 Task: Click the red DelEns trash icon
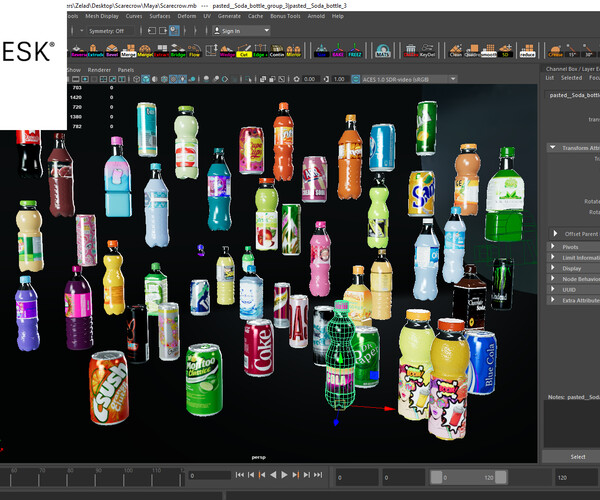[x=411, y=51]
